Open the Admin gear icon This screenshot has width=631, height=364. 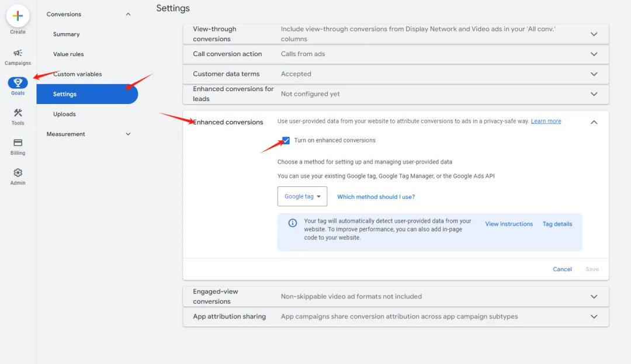(x=18, y=172)
